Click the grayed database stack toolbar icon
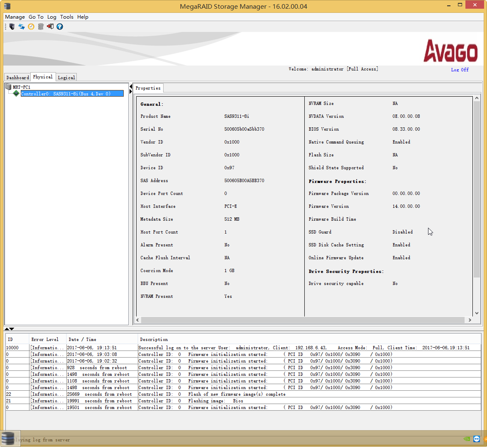 click(41, 27)
